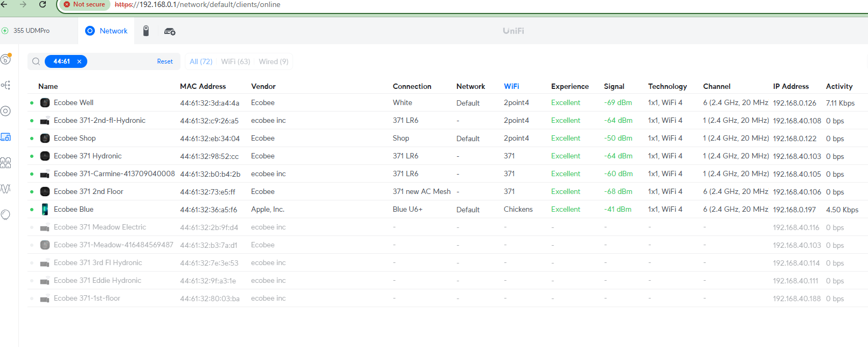Click the Ecobee Blue phone icon

click(45, 209)
